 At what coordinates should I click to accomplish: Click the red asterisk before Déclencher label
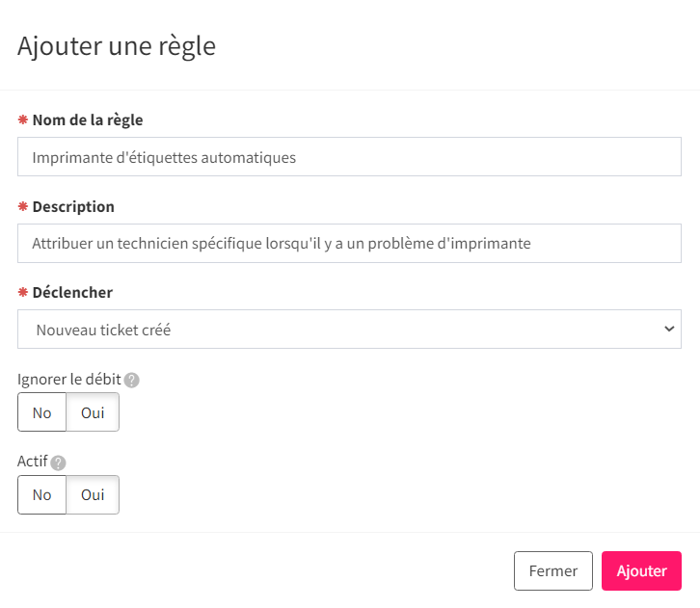coord(23,292)
